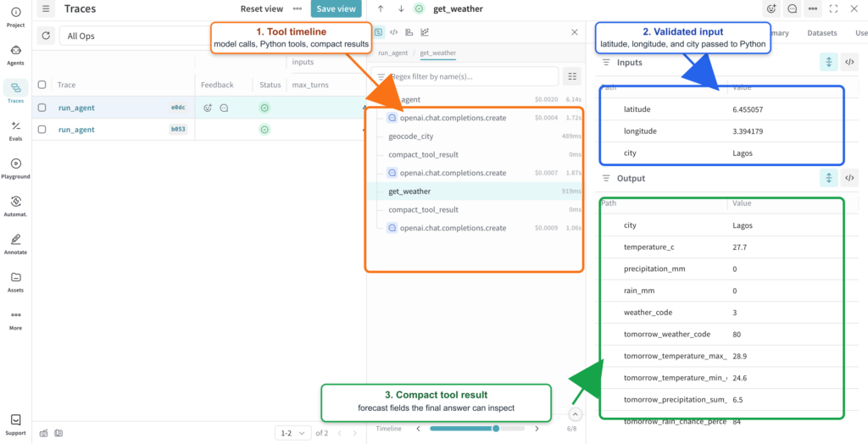Add reaction feedback to get_weather call
The height and width of the screenshot is (444, 868).
click(771, 8)
